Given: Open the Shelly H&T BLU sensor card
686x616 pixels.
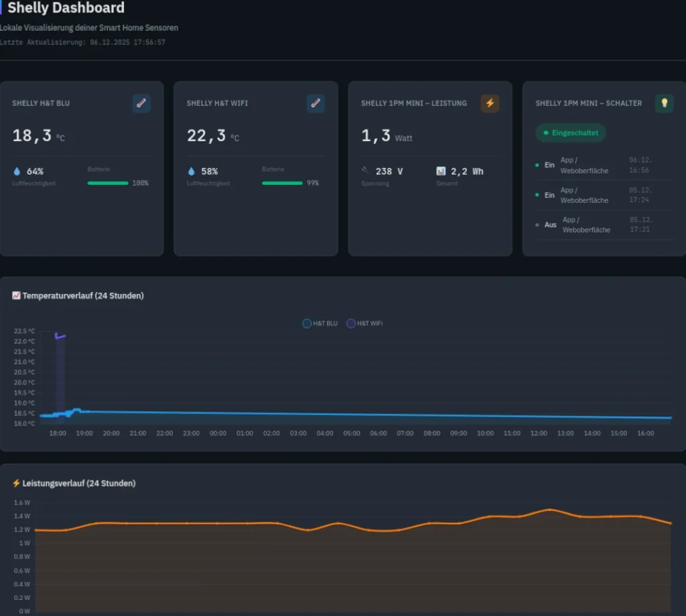Looking at the screenshot, I should 82,167.
